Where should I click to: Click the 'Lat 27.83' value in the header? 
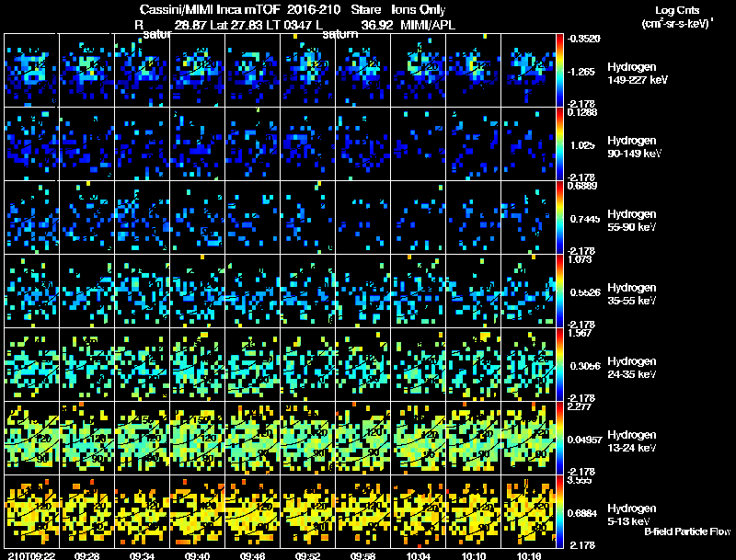click(236, 25)
